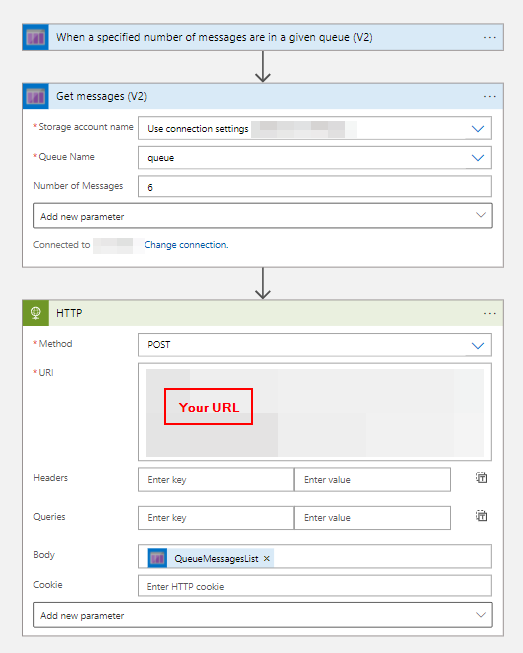
Task: Open the ellipsis menu on the trigger step
Action: (490, 37)
